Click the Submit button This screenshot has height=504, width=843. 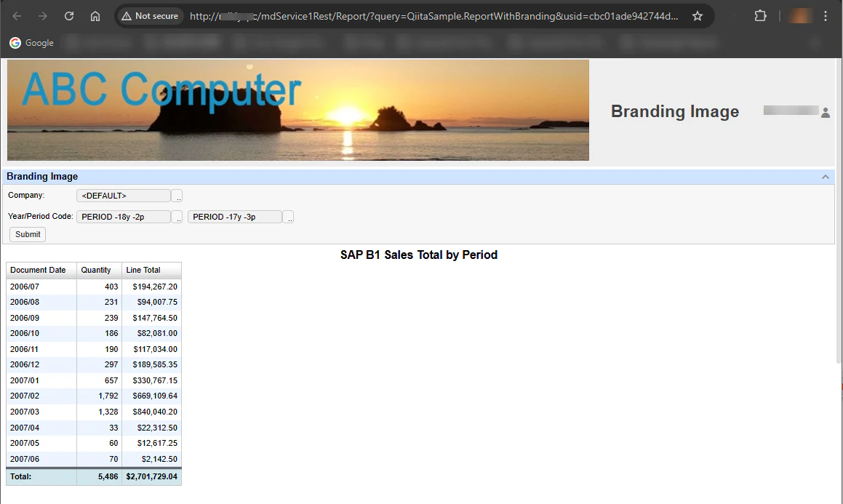(x=28, y=234)
